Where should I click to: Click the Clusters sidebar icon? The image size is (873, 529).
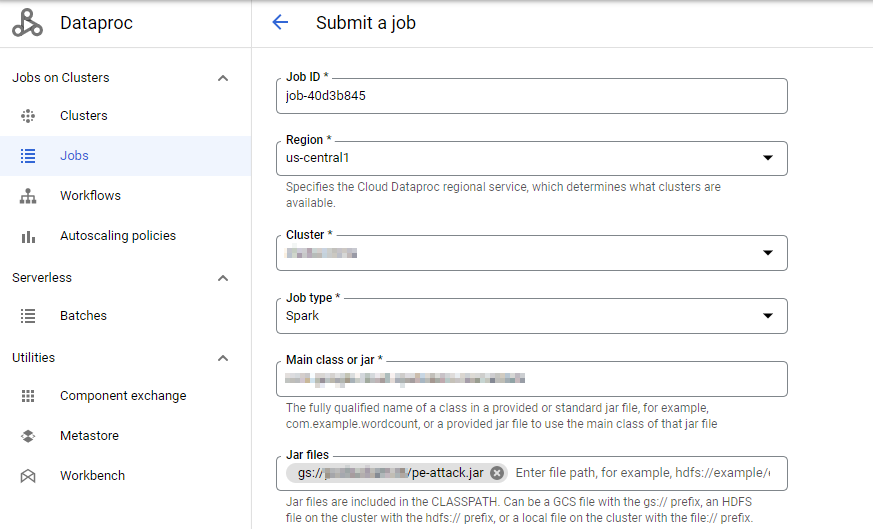(x=28, y=116)
